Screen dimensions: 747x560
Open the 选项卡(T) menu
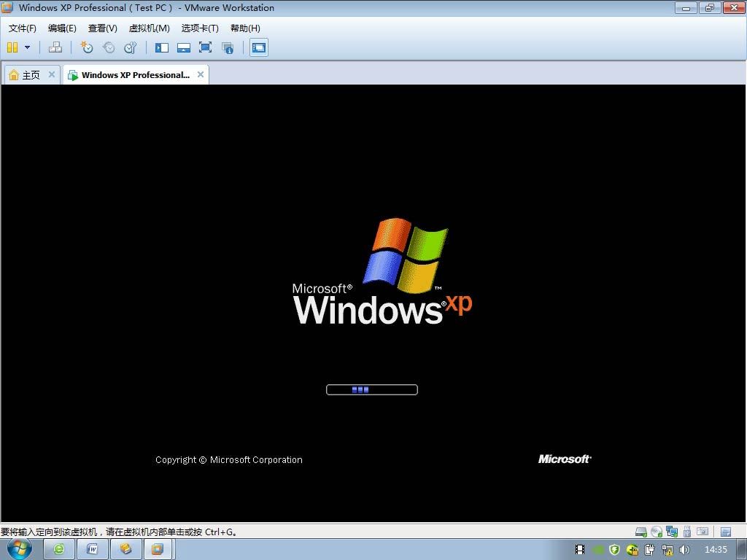(200, 28)
